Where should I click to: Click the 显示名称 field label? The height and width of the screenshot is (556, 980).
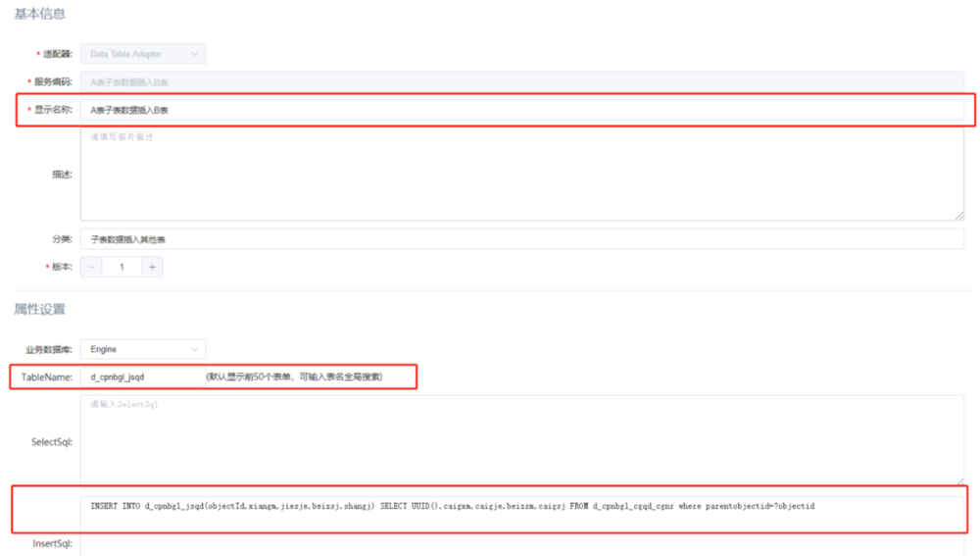[52, 111]
